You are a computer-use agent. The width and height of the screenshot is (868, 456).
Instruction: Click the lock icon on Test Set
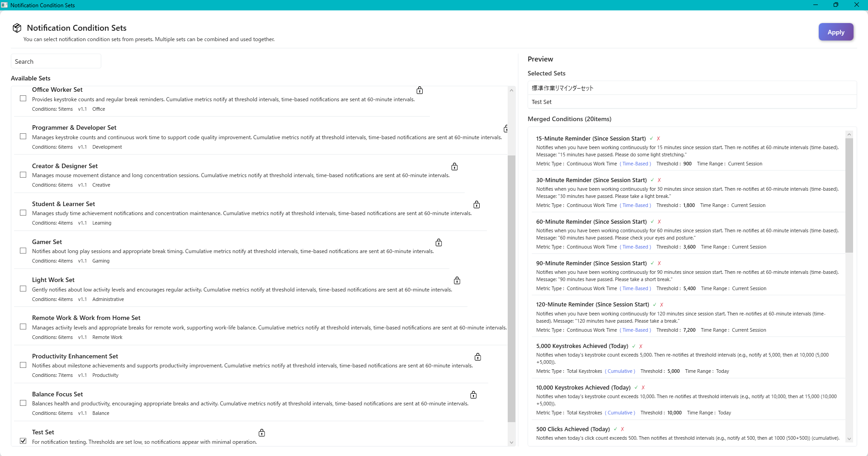tap(261, 432)
